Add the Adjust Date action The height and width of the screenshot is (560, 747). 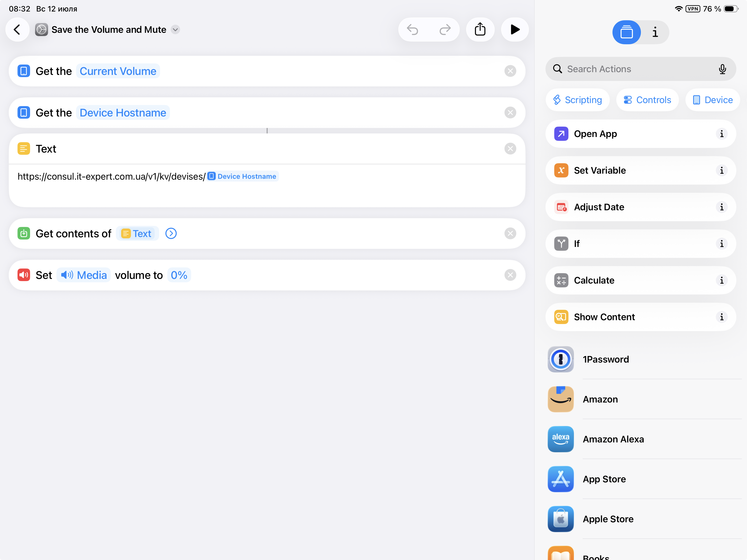641,207
